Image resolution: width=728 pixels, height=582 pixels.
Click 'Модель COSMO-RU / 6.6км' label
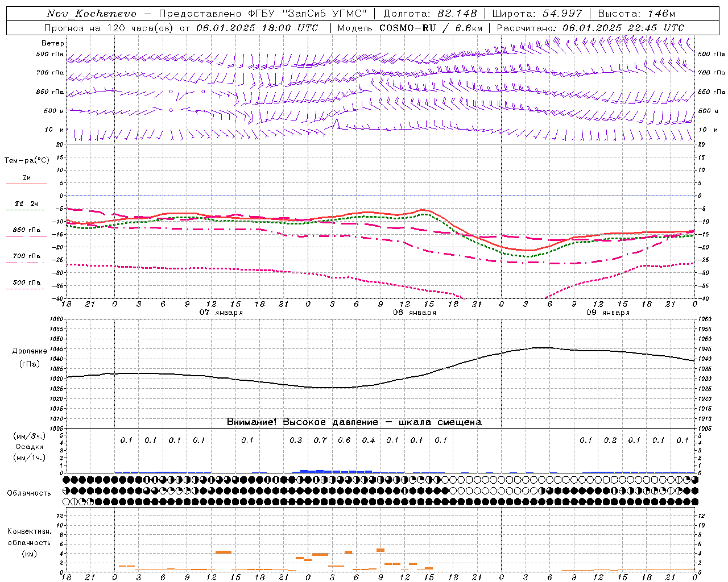point(409,28)
